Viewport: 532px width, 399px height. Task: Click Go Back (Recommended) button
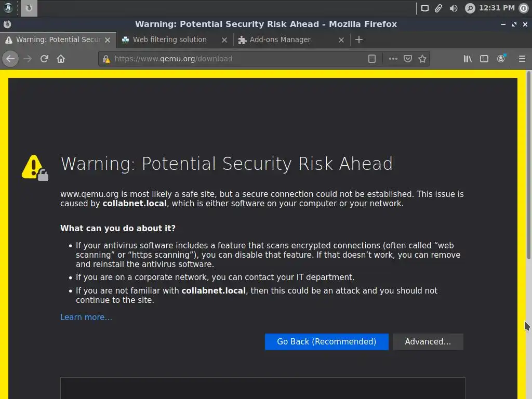point(326,341)
